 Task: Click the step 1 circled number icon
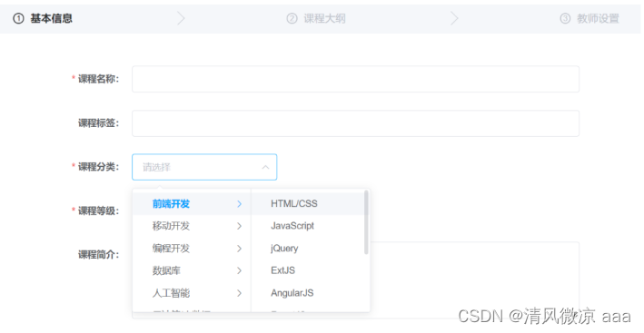(18, 18)
